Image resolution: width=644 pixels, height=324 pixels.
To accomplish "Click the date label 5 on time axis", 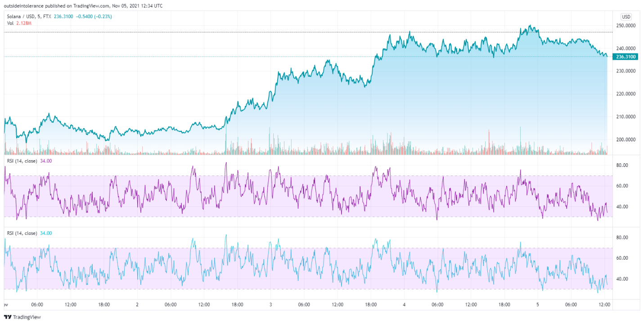I will tap(538, 305).
